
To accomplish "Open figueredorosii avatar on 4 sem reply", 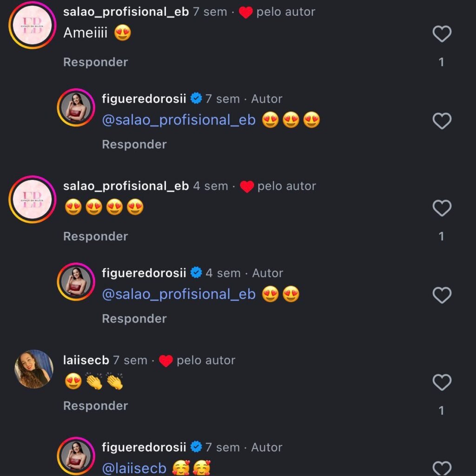I will click(76, 282).
